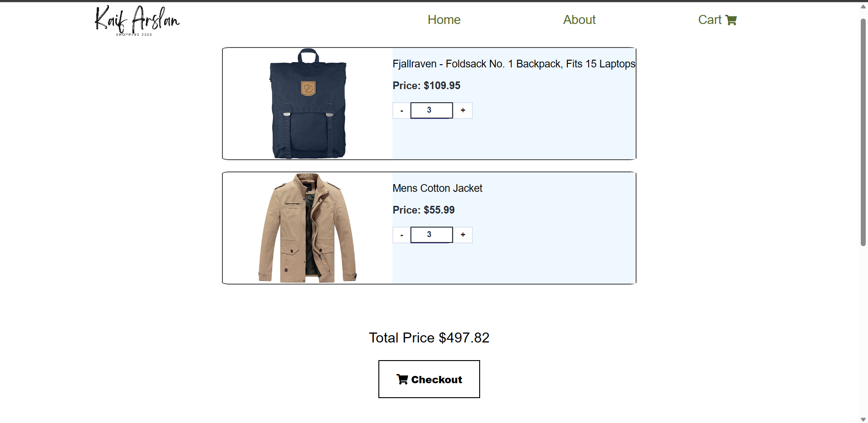The width and height of the screenshot is (868, 423).
Task: Select Home in the navigation menu
Action: click(x=444, y=19)
